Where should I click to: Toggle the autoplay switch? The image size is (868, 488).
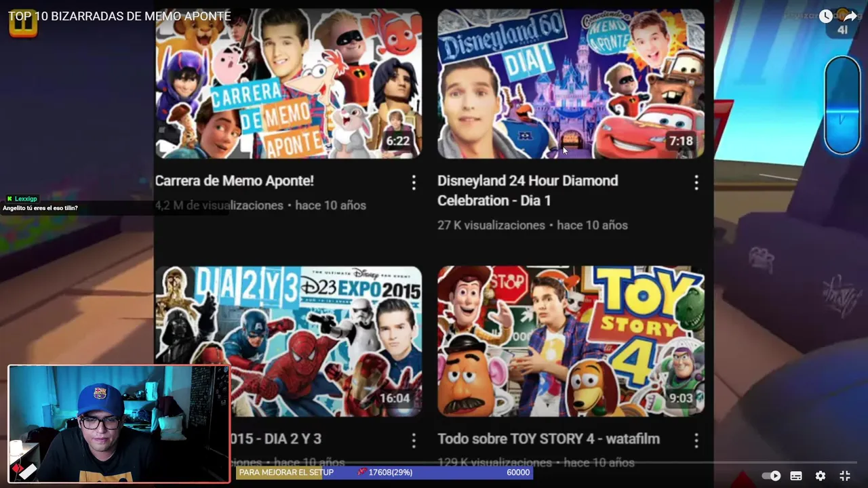771,476
